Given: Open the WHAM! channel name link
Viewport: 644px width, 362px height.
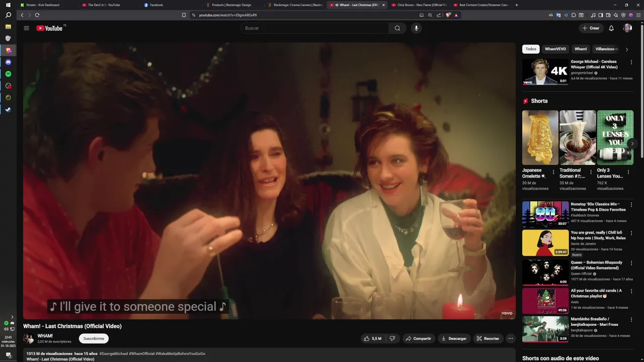Looking at the screenshot, I should pyautogui.click(x=45, y=336).
